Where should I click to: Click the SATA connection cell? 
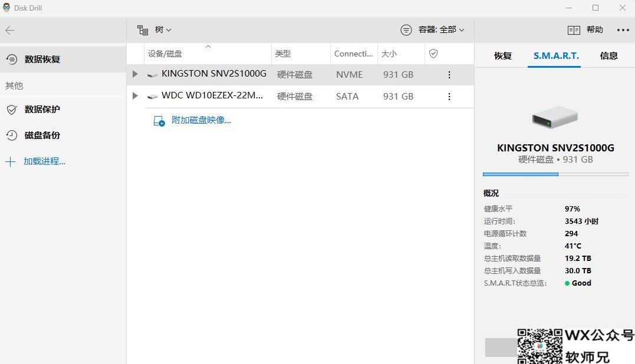[x=347, y=97]
